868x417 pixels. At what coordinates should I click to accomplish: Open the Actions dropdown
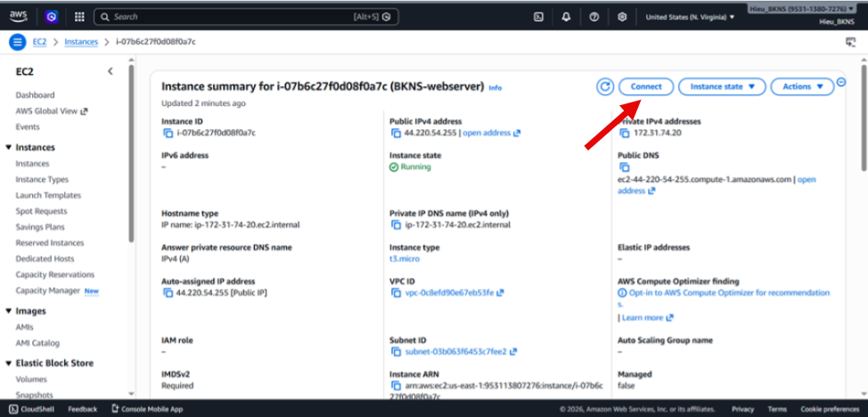[802, 86]
